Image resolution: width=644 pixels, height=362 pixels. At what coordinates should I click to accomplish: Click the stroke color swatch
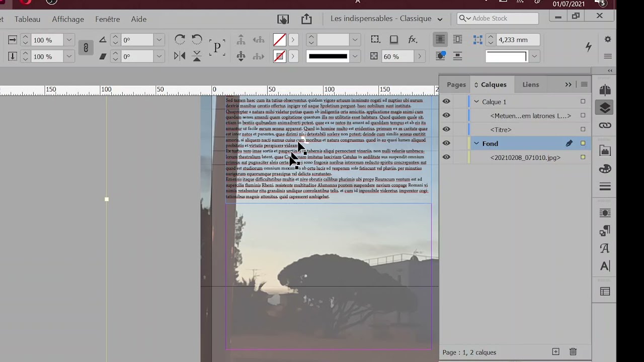[279, 56]
